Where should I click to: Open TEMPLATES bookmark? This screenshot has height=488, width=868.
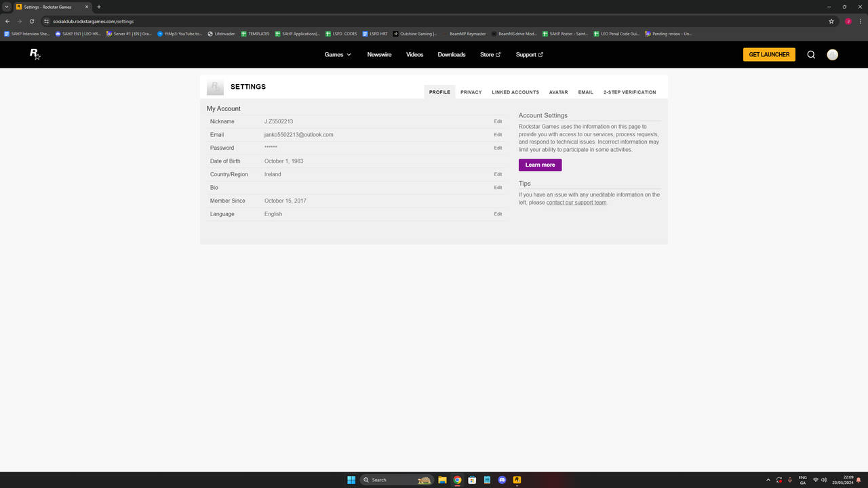[255, 33]
